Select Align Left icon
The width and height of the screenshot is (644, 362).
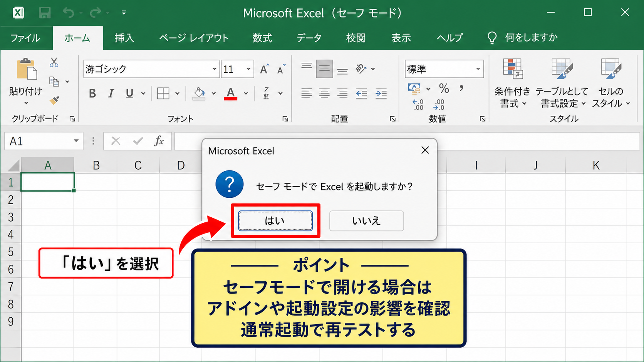(307, 93)
